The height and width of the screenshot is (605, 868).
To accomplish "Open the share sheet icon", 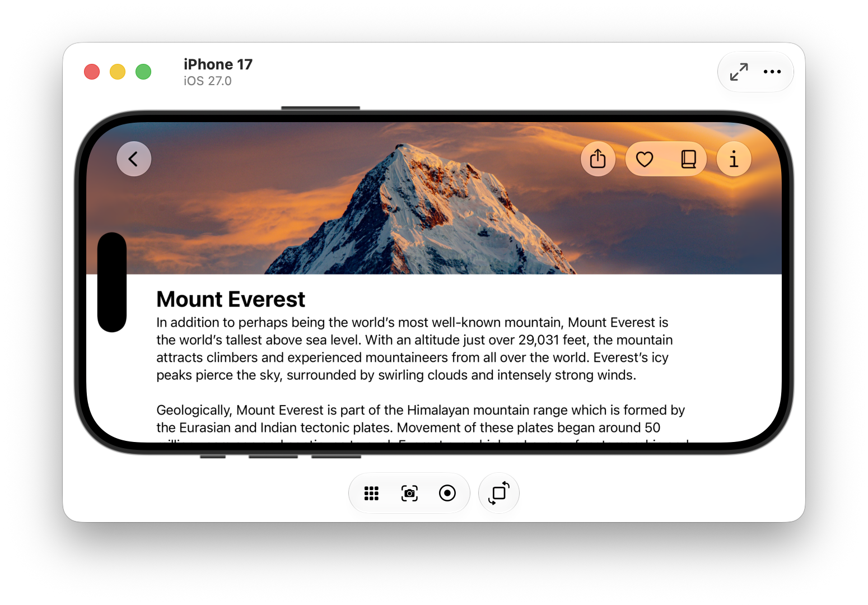I will tap(598, 159).
